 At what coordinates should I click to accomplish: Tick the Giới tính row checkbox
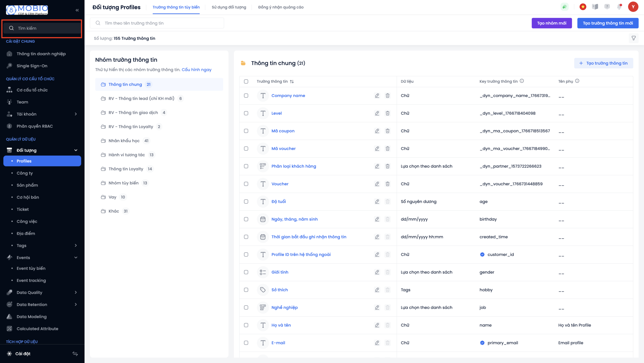246,272
